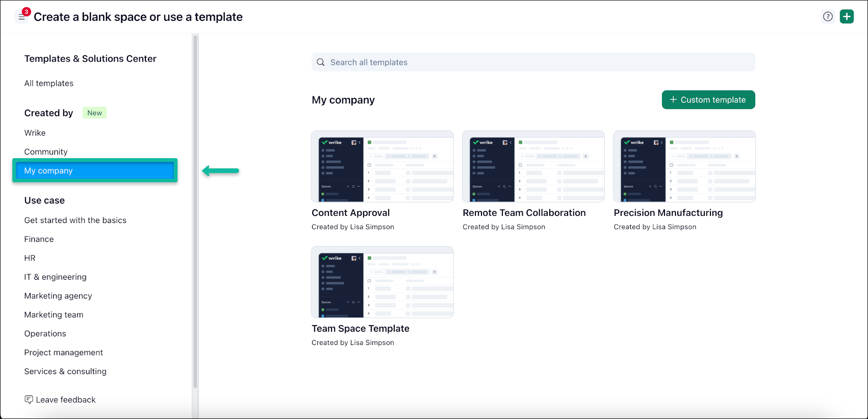Click the Team Space Template title
This screenshot has height=419, width=868.
click(x=361, y=329)
